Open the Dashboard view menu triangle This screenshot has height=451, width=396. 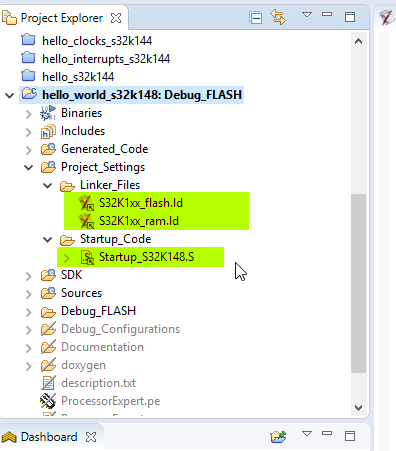click(307, 434)
